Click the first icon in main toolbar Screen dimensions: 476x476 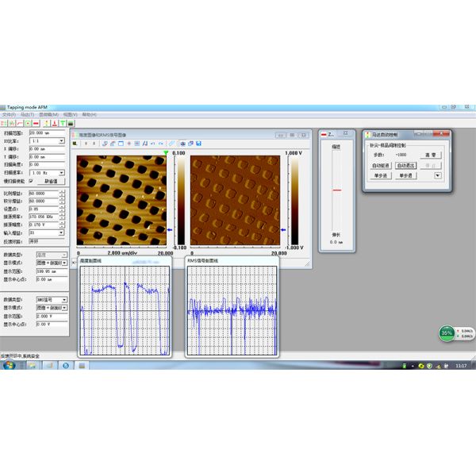pos(5,123)
